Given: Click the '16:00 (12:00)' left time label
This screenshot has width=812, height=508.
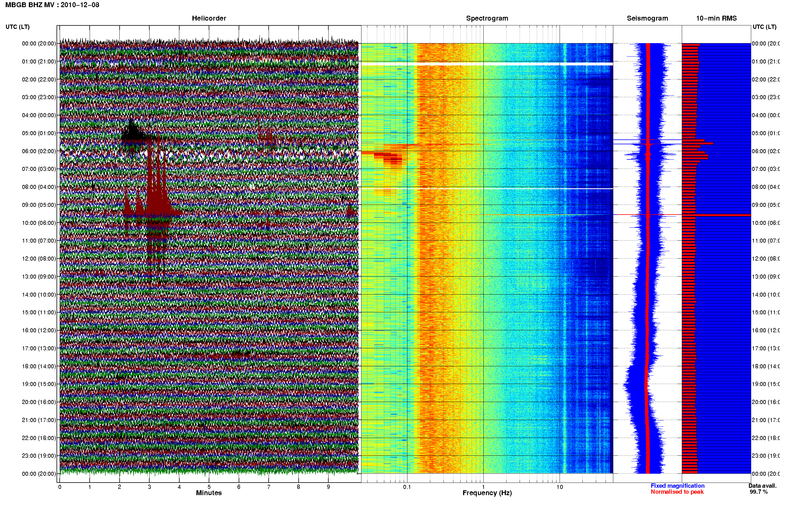Looking at the screenshot, I should tap(39, 330).
